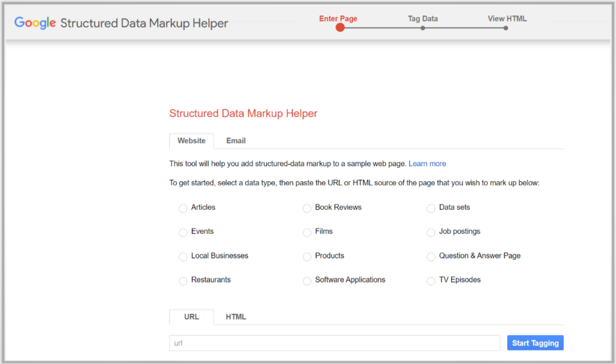Switch to the HTML input tab
Screen dimensions: 616x364
tap(236, 316)
